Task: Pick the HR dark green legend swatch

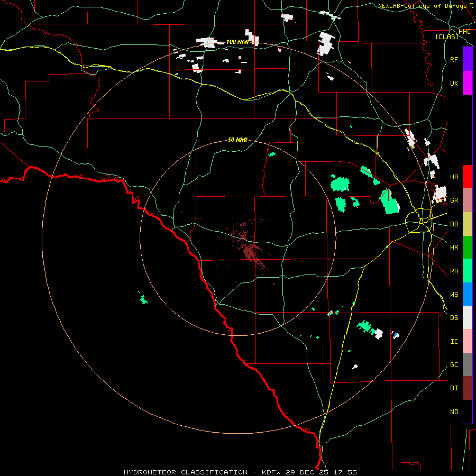Action: (x=467, y=247)
